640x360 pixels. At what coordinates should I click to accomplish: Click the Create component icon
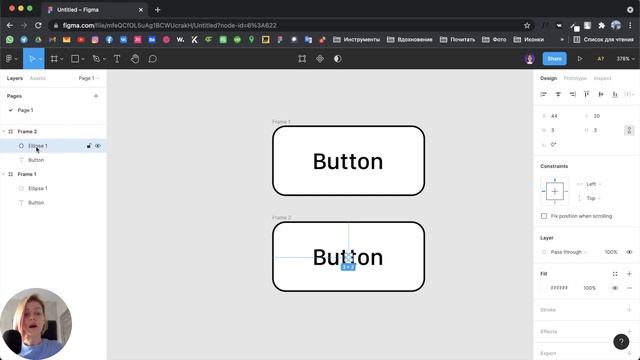pos(320,59)
